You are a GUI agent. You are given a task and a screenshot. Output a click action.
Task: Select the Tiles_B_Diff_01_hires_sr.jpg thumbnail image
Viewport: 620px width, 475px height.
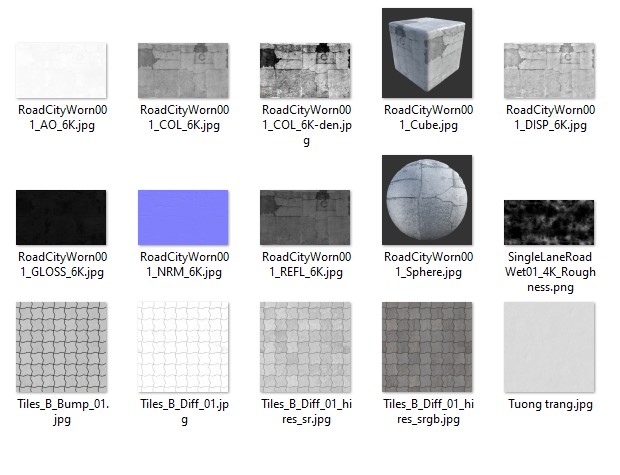click(x=305, y=347)
